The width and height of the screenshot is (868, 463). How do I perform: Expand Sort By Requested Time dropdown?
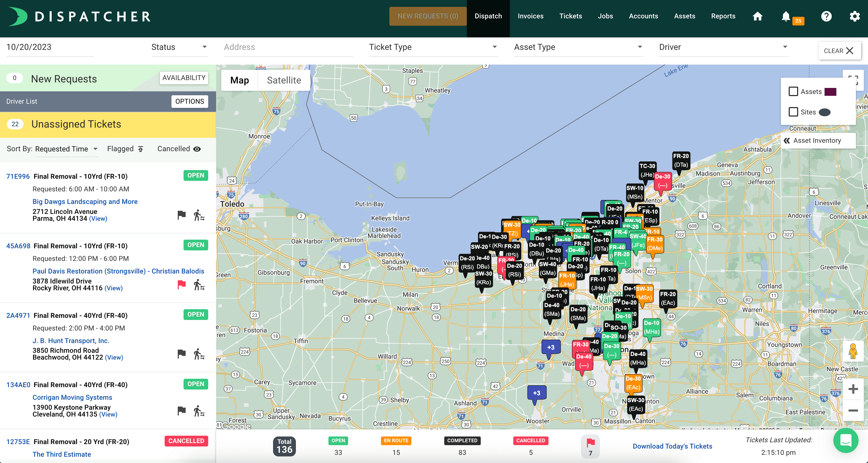(x=66, y=149)
